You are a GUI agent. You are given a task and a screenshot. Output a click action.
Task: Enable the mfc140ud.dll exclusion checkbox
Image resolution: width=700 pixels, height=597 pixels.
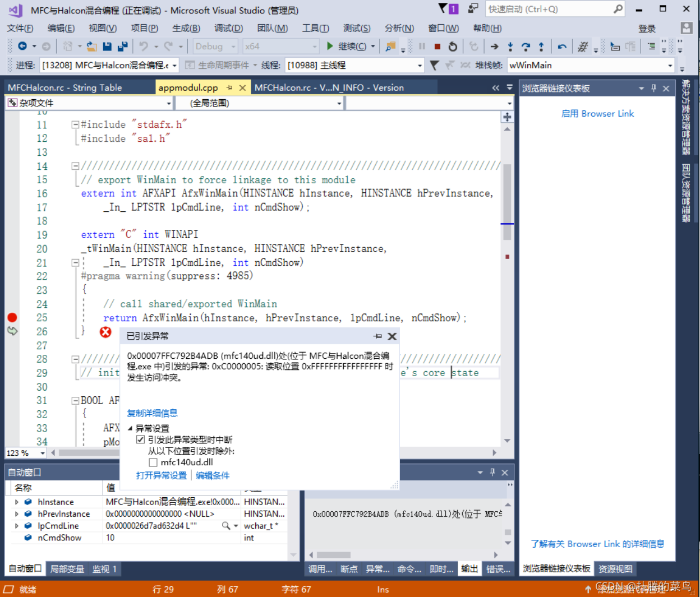153,462
